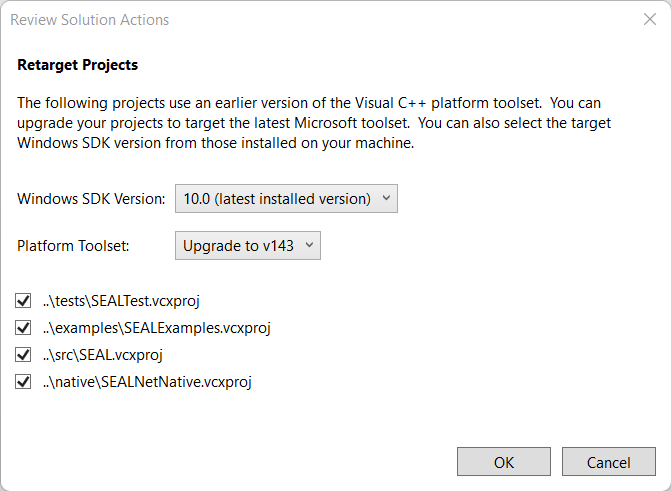
Task: Uncheck the SEALExamples.vcxproj checkbox
Action: point(23,327)
